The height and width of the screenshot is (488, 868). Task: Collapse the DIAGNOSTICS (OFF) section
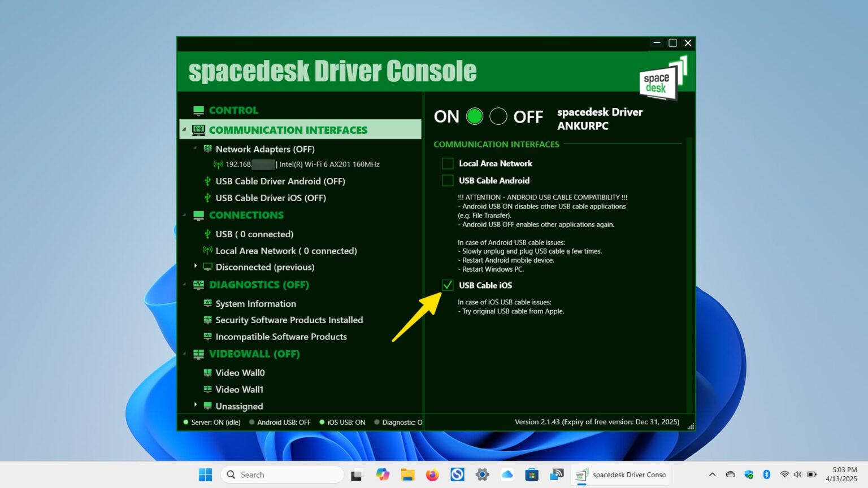tap(184, 285)
